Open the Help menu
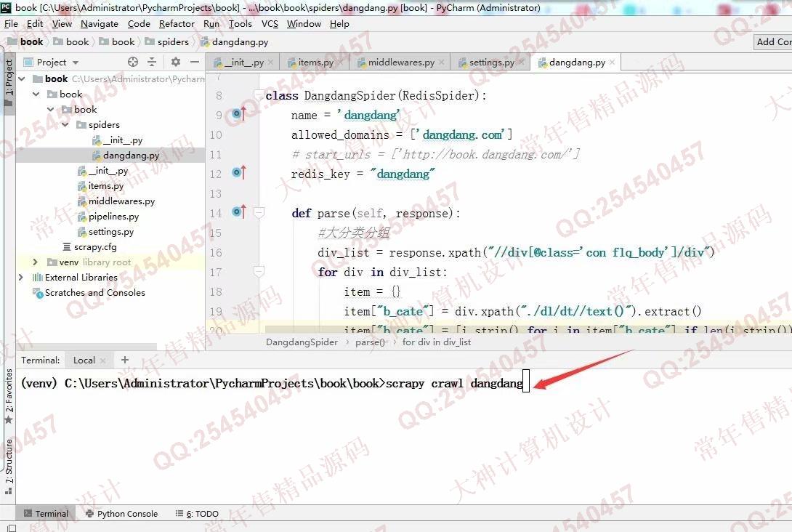This screenshot has width=792, height=532. (339, 24)
